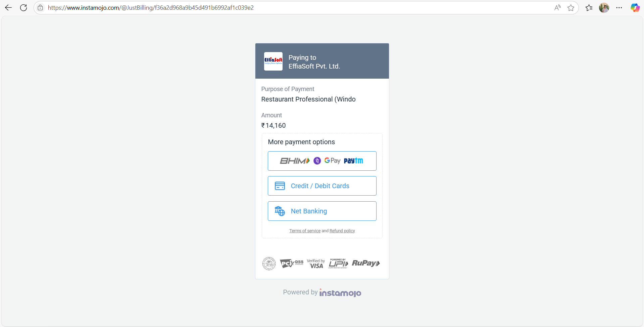Screen dimensions: 644x327
Task: Click the PCI DSS compliance badge
Action: [292, 263]
